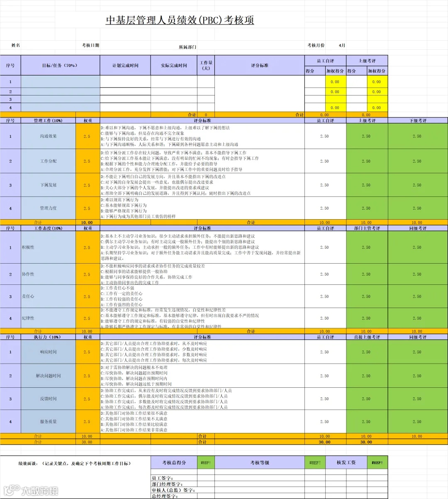
Task: Click the 计划完成时间 column header
Action: [125, 65]
